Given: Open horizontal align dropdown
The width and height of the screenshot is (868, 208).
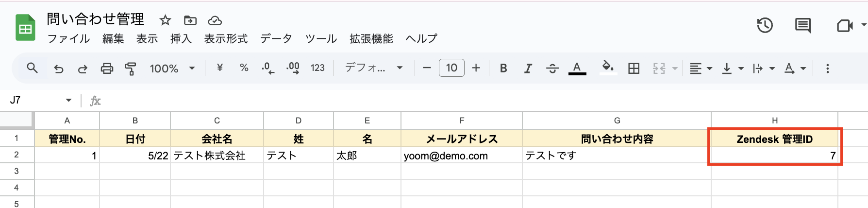Looking at the screenshot, I should point(701,69).
